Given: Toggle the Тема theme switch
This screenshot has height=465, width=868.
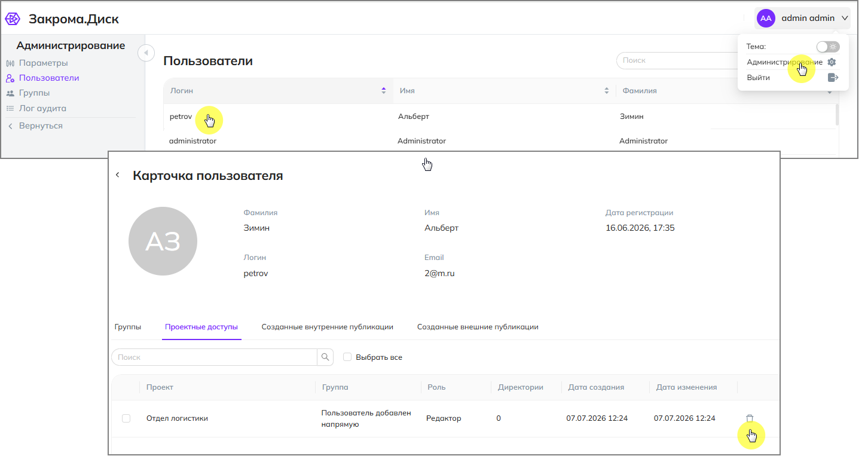Looking at the screenshot, I should (828, 47).
